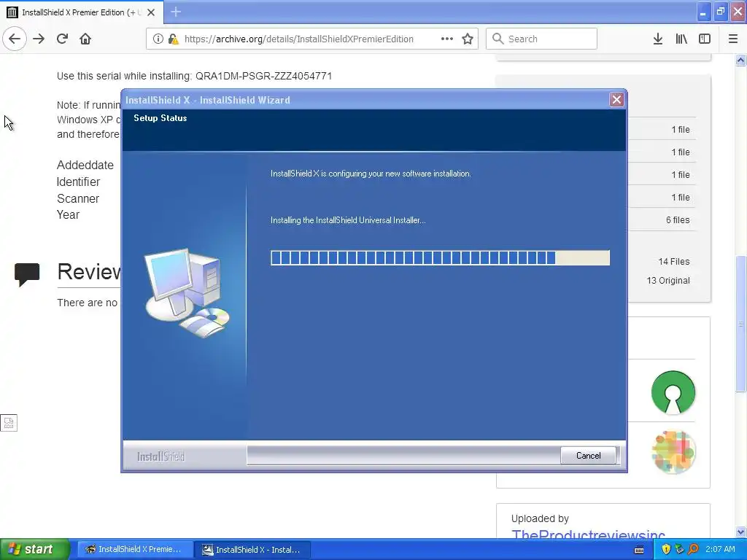Close the InstallShield X Premier Edition tab

(x=151, y=12)
